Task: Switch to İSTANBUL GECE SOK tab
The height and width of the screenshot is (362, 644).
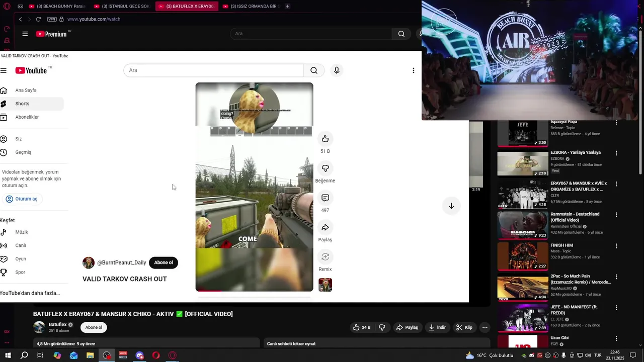Action: point(122,6)
